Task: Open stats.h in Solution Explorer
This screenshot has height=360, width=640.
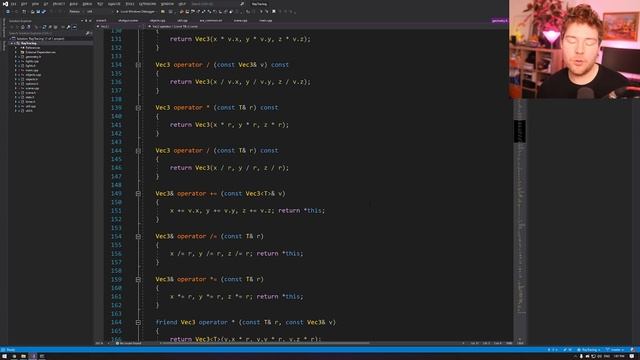Action: [x=30, y=97]
